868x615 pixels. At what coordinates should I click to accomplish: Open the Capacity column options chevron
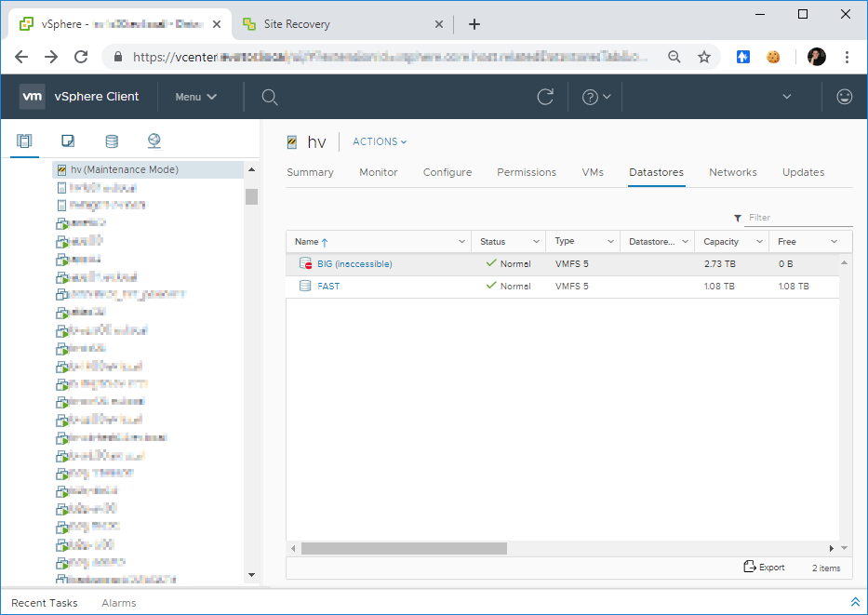759,241
